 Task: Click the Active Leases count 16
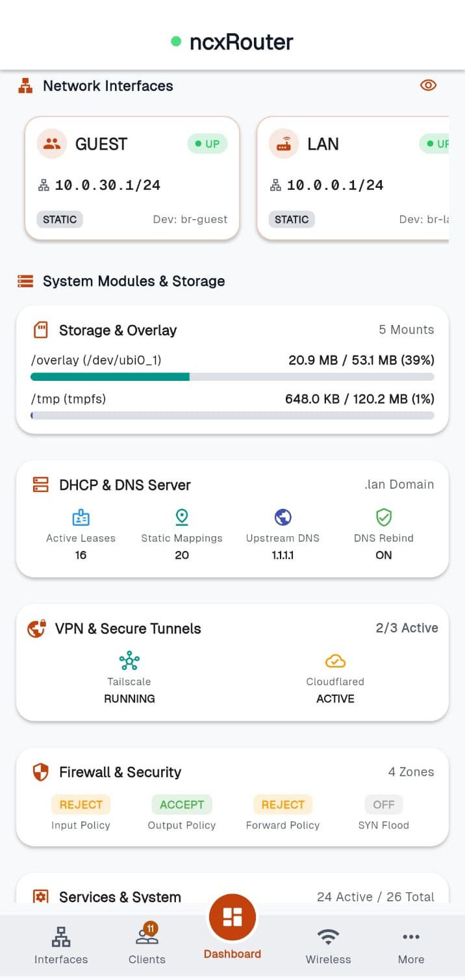click(x=81, y=555)
